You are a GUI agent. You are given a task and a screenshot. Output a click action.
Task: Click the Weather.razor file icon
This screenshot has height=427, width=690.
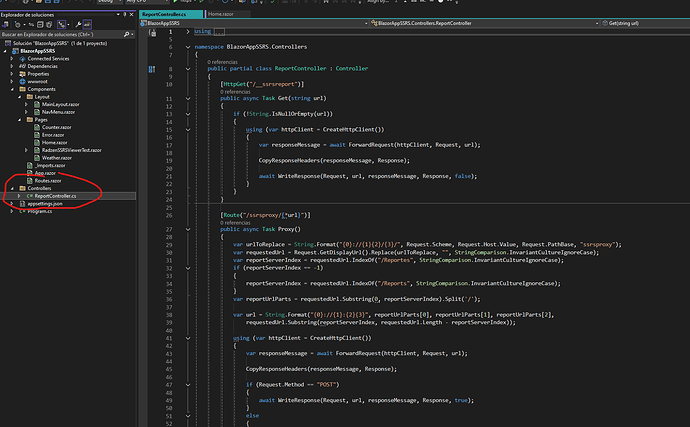point(37,158)
